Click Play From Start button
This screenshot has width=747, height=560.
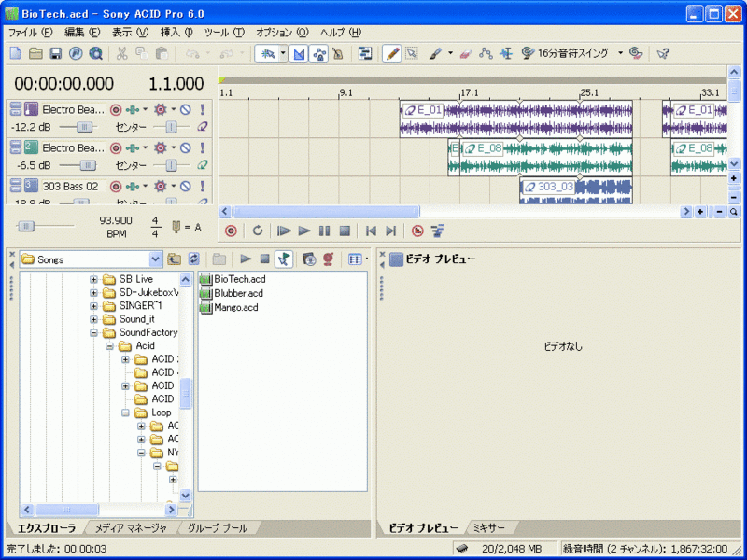(284, 231)
